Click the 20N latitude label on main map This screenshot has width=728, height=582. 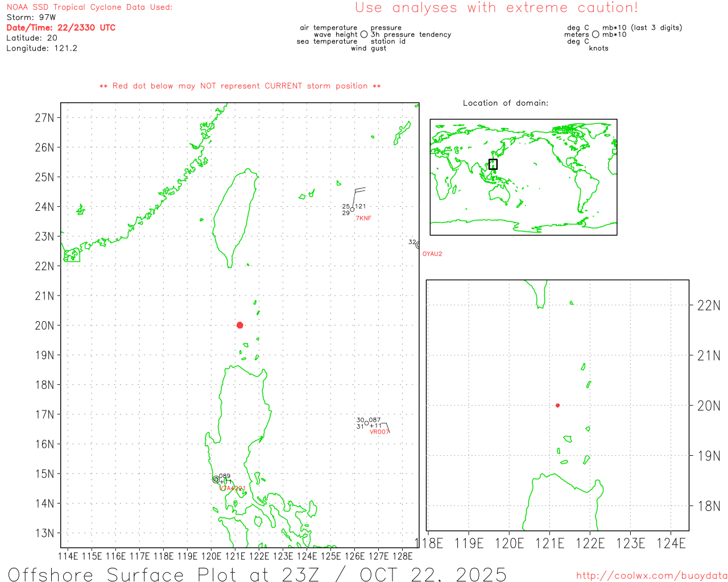pos(44,326)
